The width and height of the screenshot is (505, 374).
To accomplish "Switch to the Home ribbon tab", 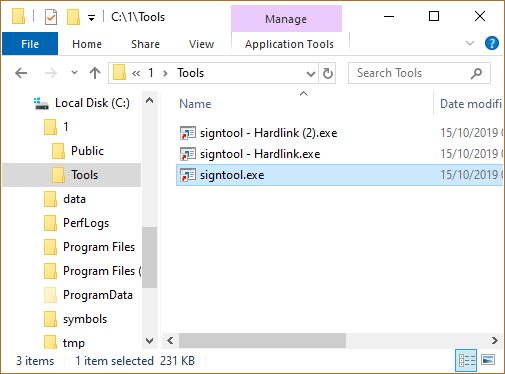I will [x=87, y=44].
